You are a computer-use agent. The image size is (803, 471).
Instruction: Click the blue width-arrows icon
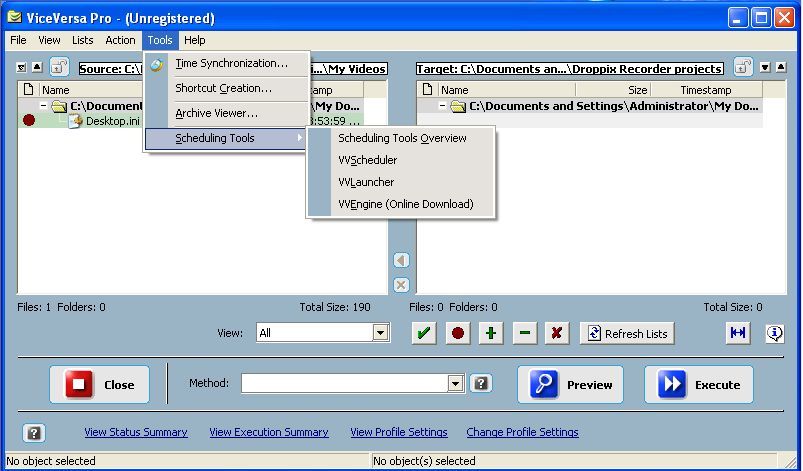click(738, 333)
